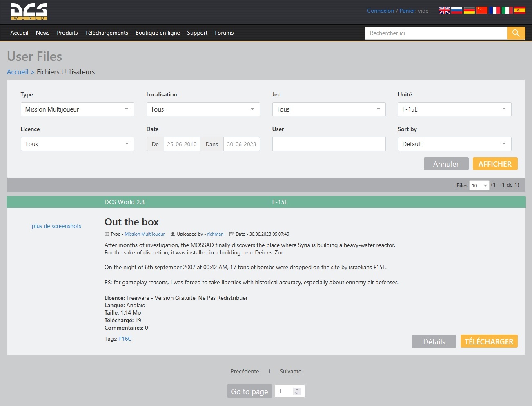The width and height of the screenshot is (532, 406).
Task: Open the Panier cart link
Action: [407, 11]
